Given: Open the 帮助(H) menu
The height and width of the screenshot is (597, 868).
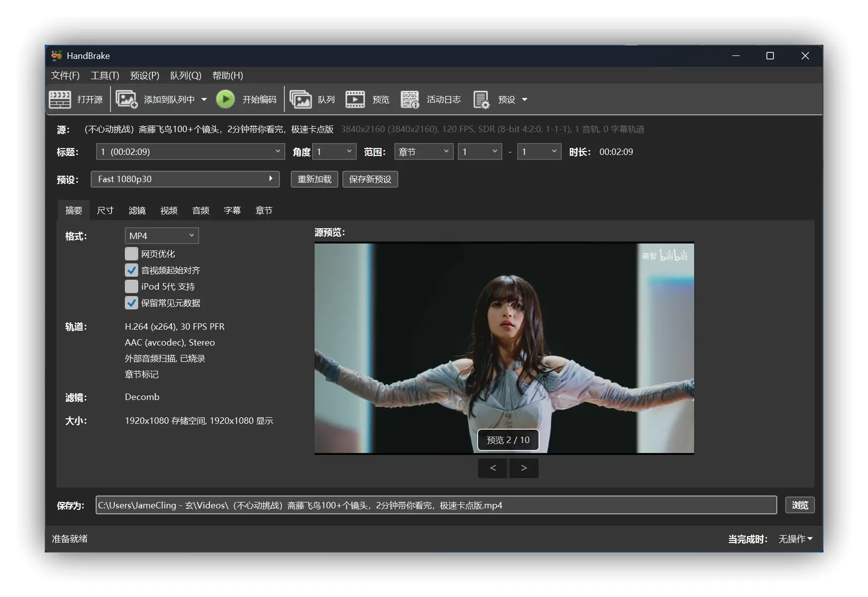Looking at the screenshot, I should click(228, 75).
